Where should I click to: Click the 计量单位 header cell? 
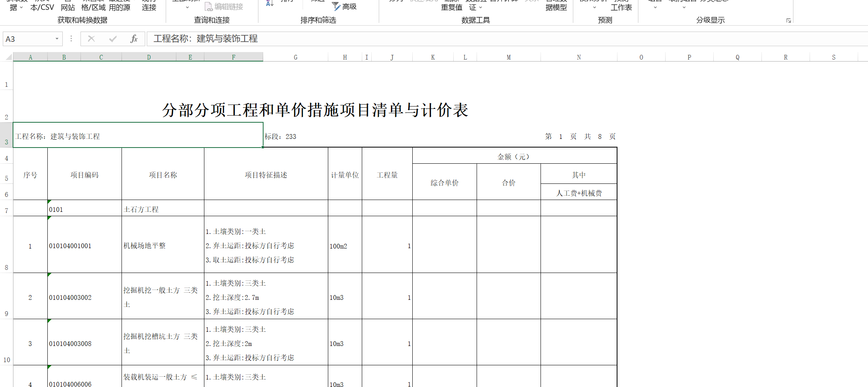[345, 174]
